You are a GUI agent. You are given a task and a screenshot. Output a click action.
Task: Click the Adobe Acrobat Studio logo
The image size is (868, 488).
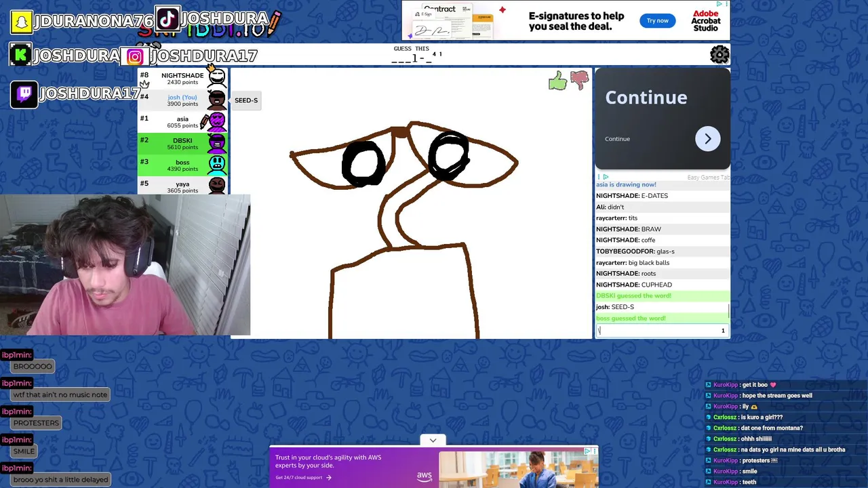pyautogui.click(x=706, y=20)
